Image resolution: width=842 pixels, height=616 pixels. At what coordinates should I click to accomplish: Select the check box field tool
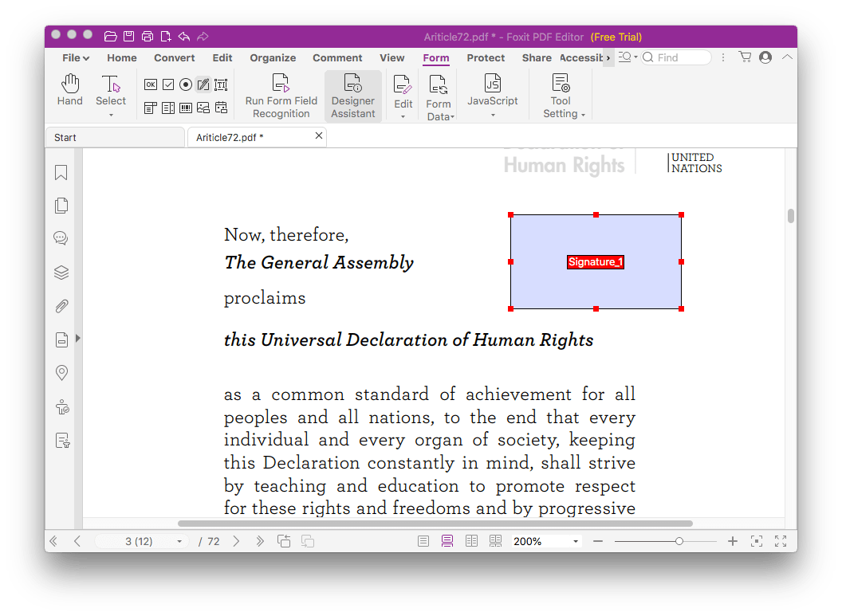click(168, 84)
